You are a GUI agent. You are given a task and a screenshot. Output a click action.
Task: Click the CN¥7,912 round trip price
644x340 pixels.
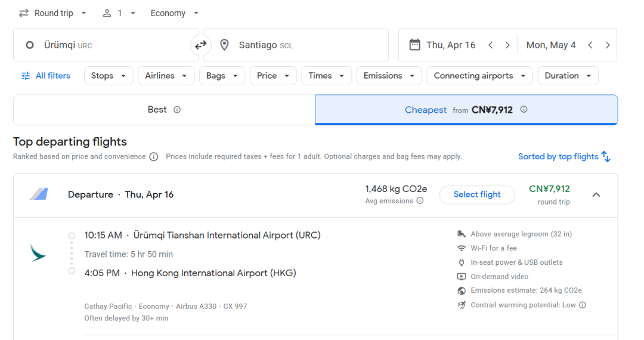tap(549, 189)
